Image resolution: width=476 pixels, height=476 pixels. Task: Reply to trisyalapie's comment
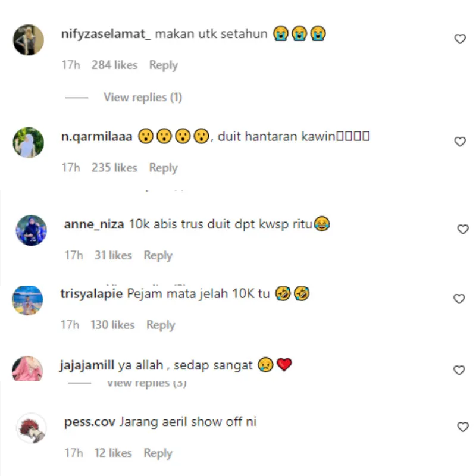click(161, 325)
